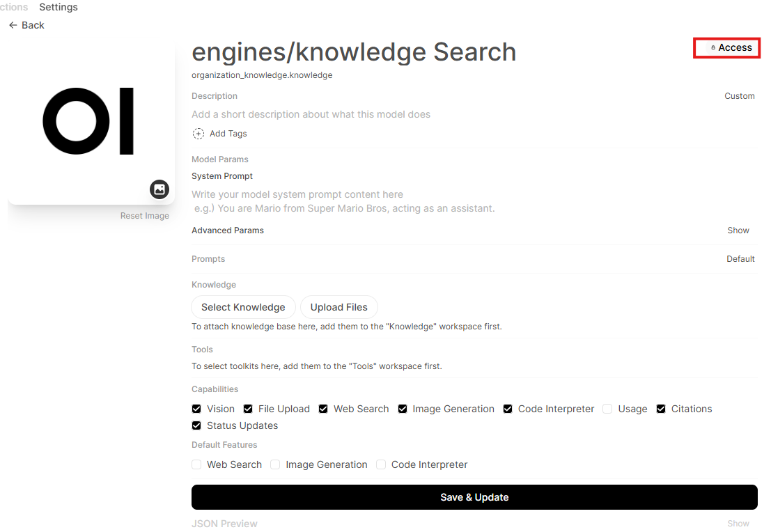Switch the Description mode from Custom
The height and width of the screenshot is (532, 771).
pos(739,96)
